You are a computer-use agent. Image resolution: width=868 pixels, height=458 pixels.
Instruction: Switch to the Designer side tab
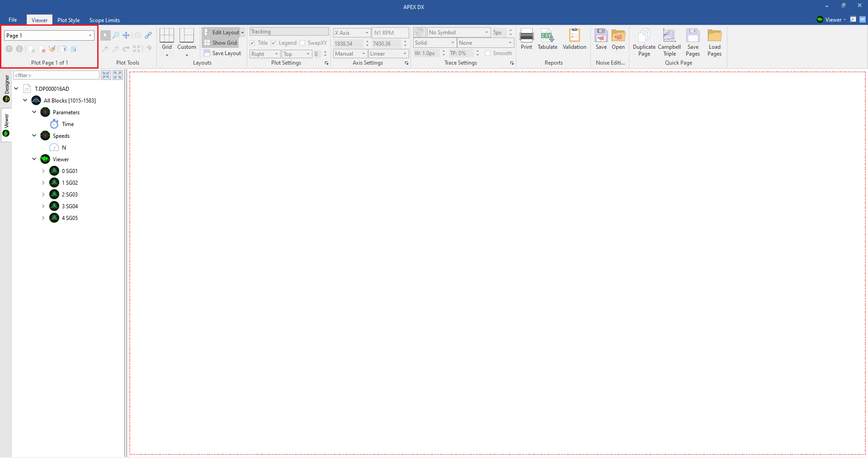click(6, 89)
